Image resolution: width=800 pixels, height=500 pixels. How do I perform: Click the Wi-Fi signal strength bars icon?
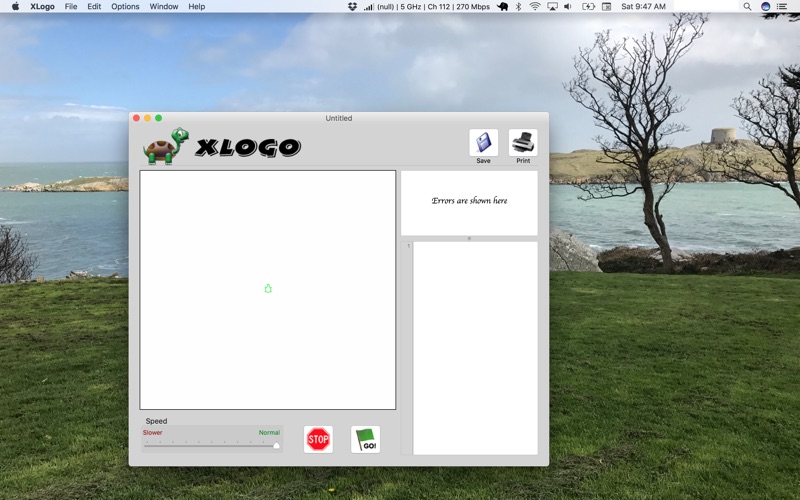point(368,7)
